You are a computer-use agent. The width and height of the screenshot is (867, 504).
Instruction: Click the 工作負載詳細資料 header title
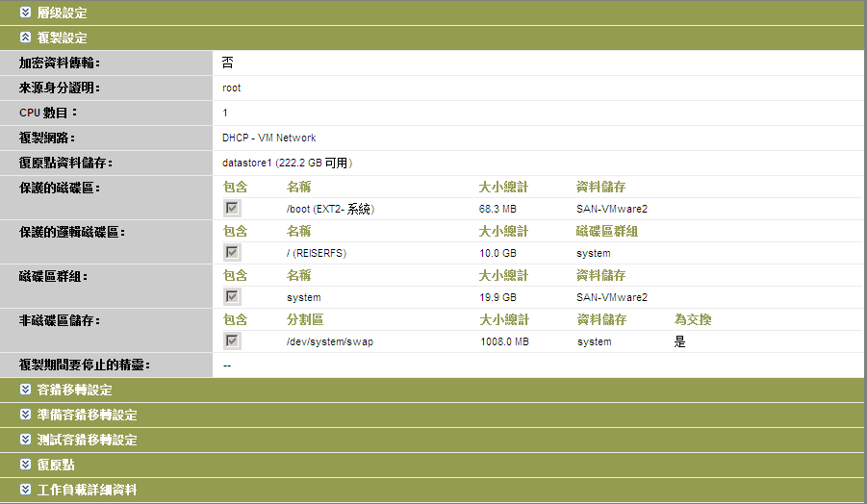pyautogui.click(x=87, y=490)
